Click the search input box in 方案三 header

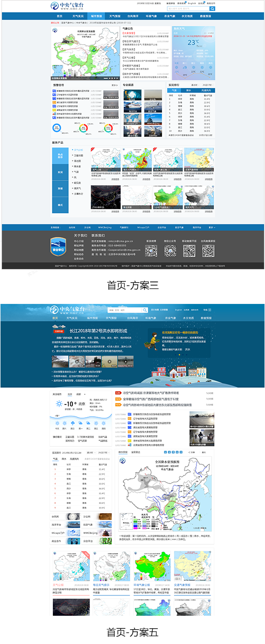click(x=188, y=9)
